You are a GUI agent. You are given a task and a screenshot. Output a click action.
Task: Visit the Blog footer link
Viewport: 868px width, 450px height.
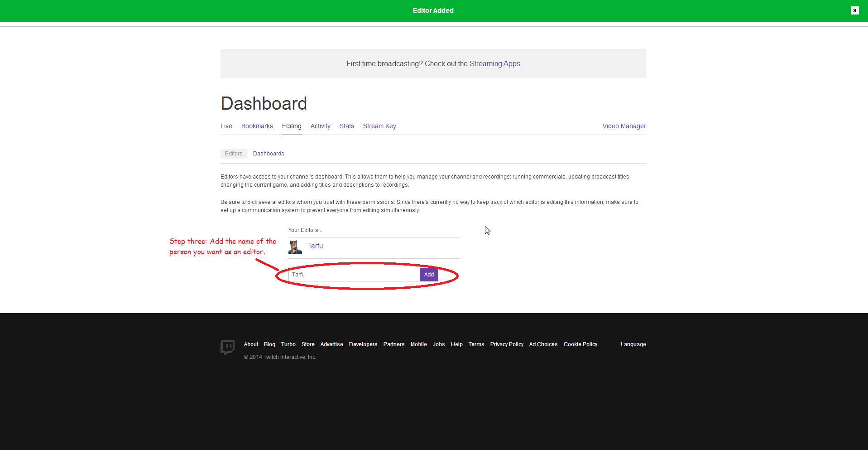coord(269,344)
